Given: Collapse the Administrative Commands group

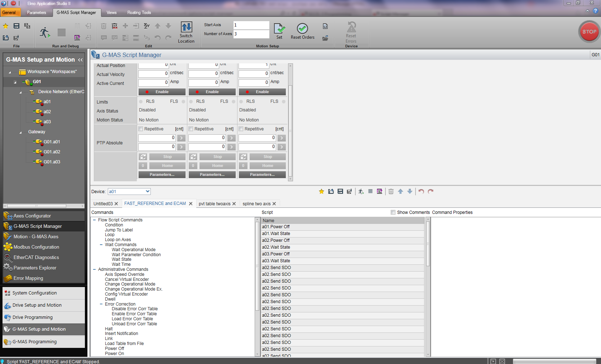Looking at the screenshot, I should (94, 269).
